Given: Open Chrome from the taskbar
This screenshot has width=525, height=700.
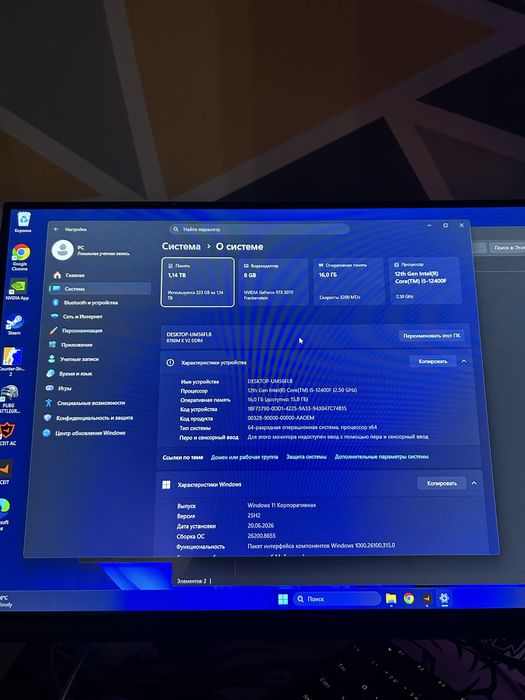Looking at the screenshot, I should [x=409, y=598].
